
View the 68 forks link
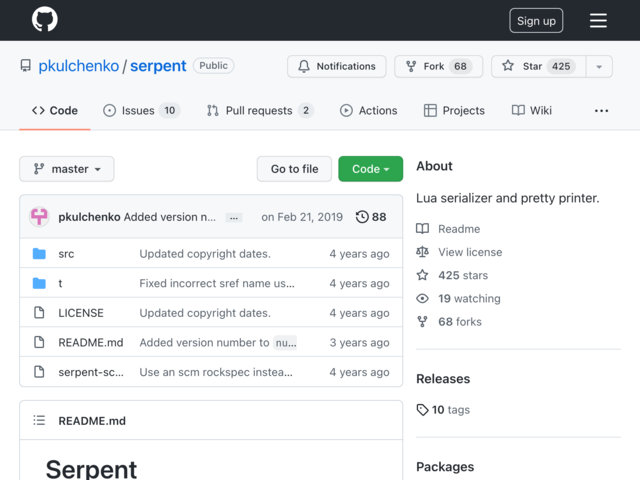coord(460,322)
